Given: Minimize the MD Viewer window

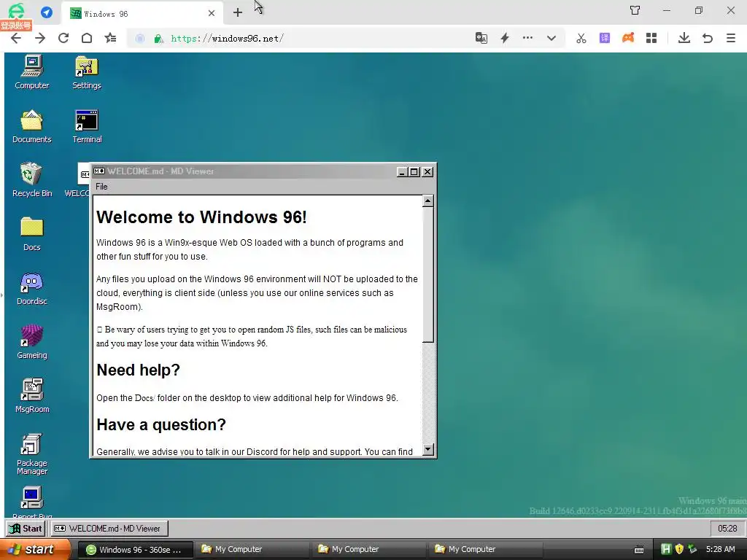Looking at the screenshot, I should pyautogui.click(x=402, y=172).
